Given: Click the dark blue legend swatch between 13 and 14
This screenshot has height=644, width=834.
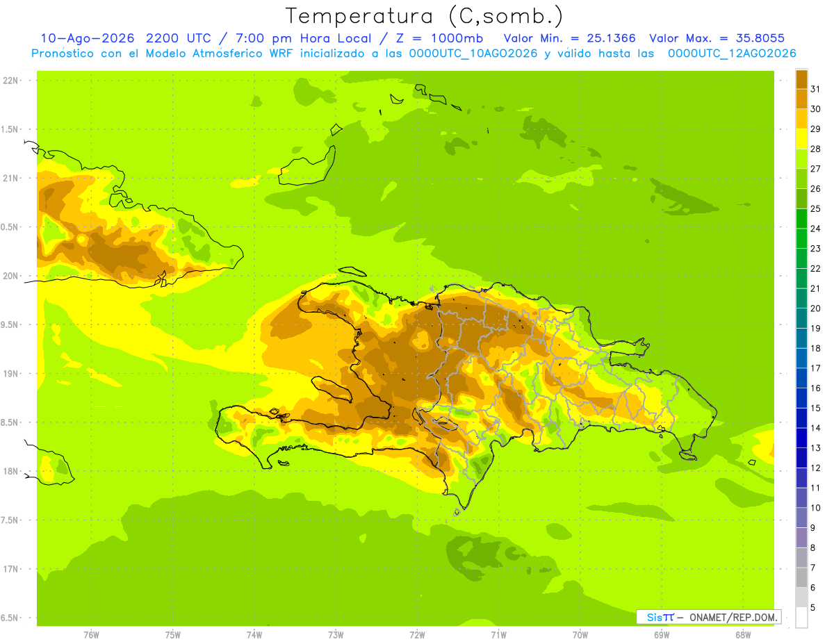Looking at the screenshot, I should [x=801, y=438].
